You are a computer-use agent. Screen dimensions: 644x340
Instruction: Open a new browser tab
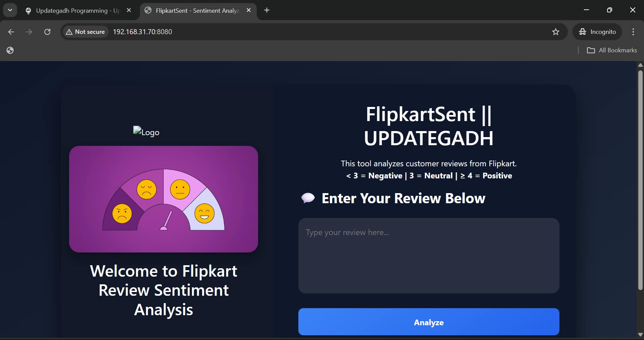[x=267, y=10]
